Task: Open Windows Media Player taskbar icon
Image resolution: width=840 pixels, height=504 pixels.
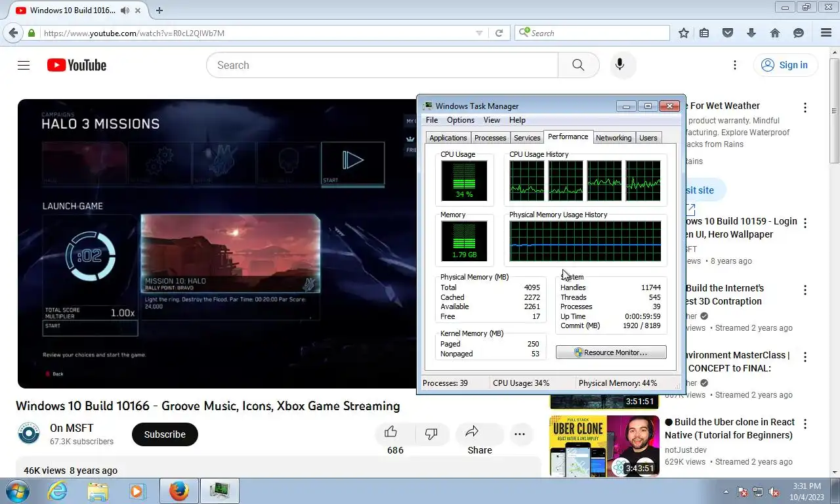Action: point(137,491)
